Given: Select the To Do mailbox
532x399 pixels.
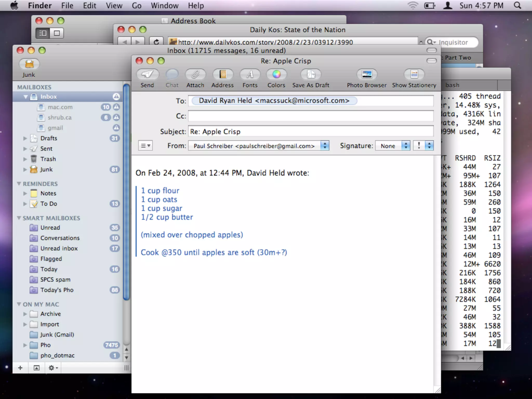Looking at the screenshot, I should click(68, 204).
